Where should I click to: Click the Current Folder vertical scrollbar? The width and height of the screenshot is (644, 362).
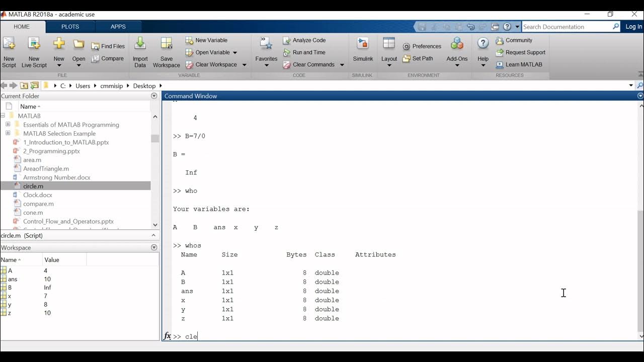pyautogui.click(x=155, y=138)
